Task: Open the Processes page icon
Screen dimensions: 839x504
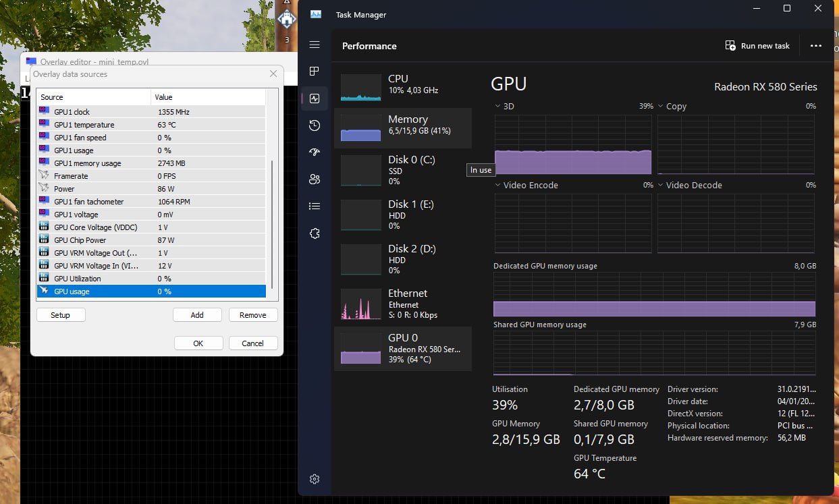Action: (314, 71)
